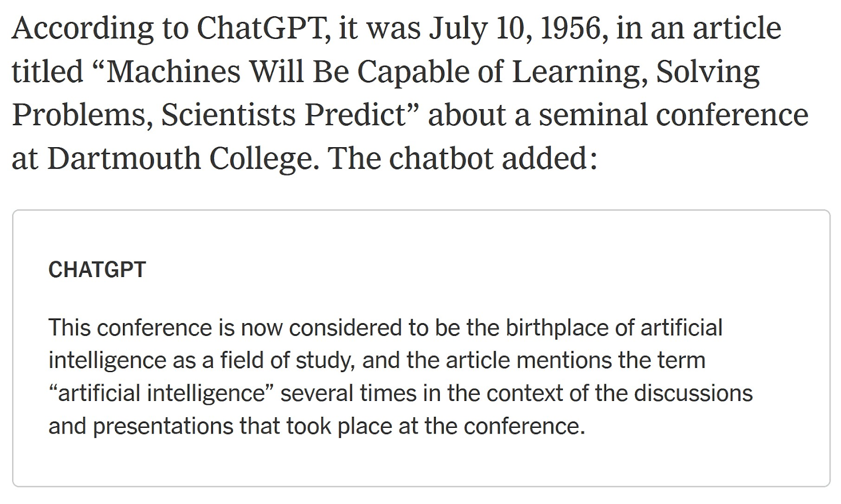The width and height of the screenshot is (841, 504).
Task: Click "According to" at the paragraph start
Action: coord(100,28)
